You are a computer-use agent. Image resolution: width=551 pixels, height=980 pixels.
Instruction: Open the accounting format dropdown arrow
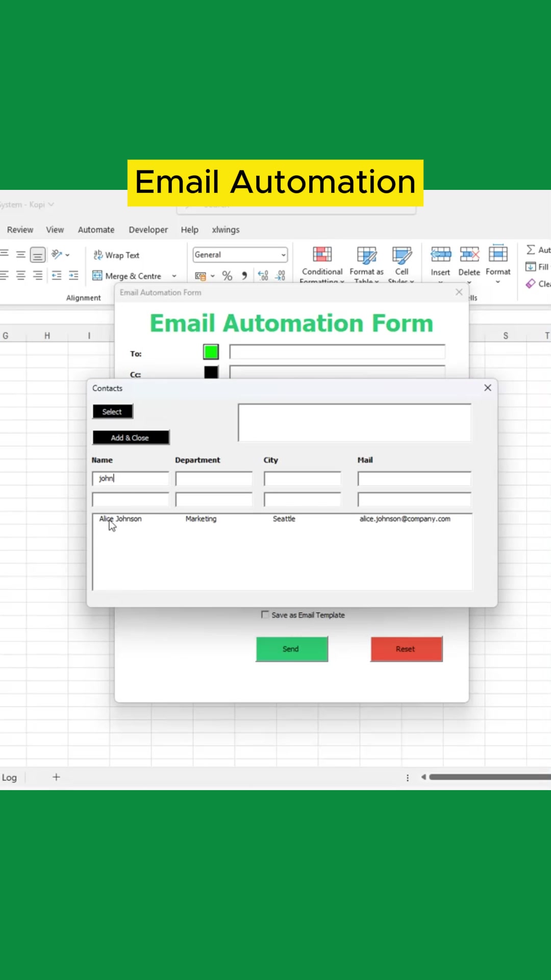(x=213, y=276)
